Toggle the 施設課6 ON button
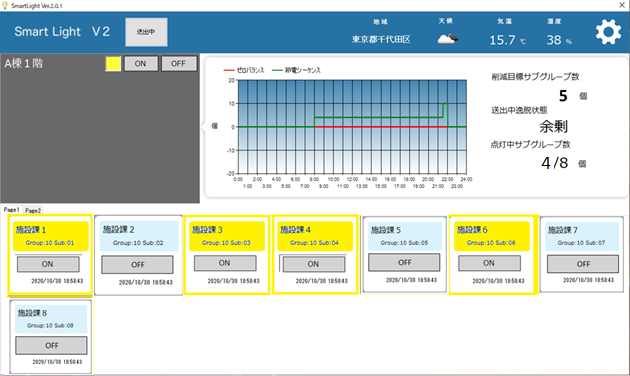Screen dimensions: 630x376 [x=489, y=263]
